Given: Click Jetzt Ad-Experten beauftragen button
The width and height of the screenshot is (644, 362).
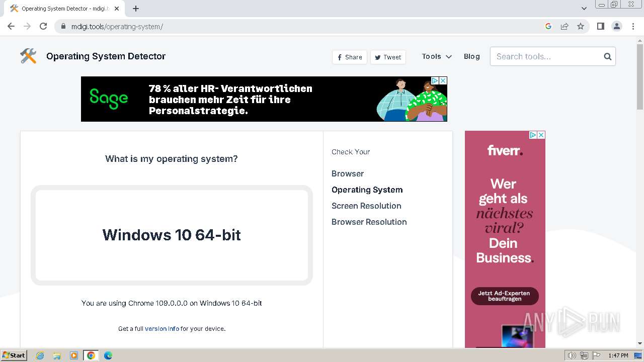Looking at the screenshot, I should [x=505, y=296].
